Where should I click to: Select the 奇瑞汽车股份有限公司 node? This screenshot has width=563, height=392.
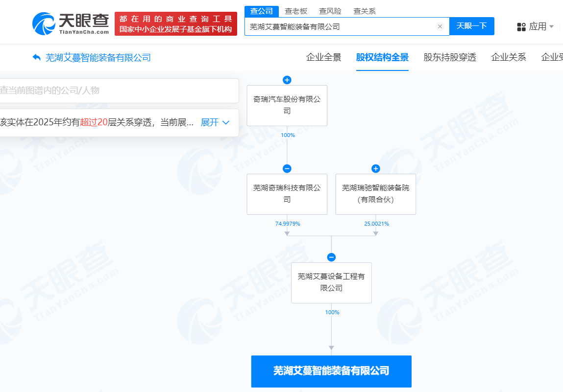[x=287, y=105]
